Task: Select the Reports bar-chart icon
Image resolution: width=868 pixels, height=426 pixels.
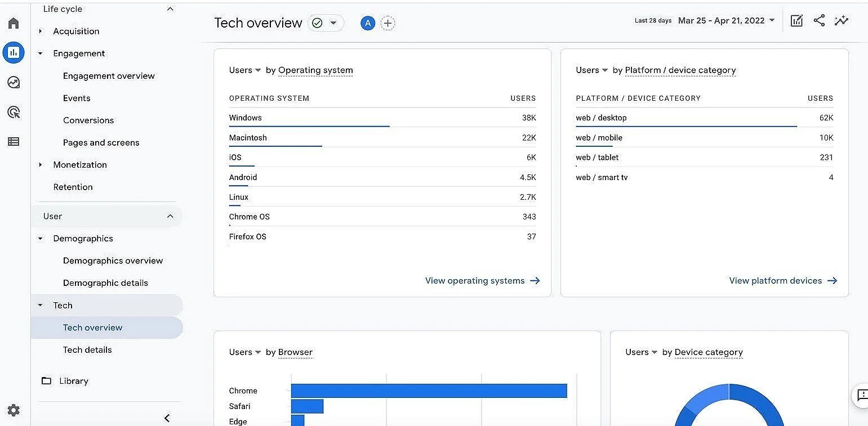Action: (14, 52)
